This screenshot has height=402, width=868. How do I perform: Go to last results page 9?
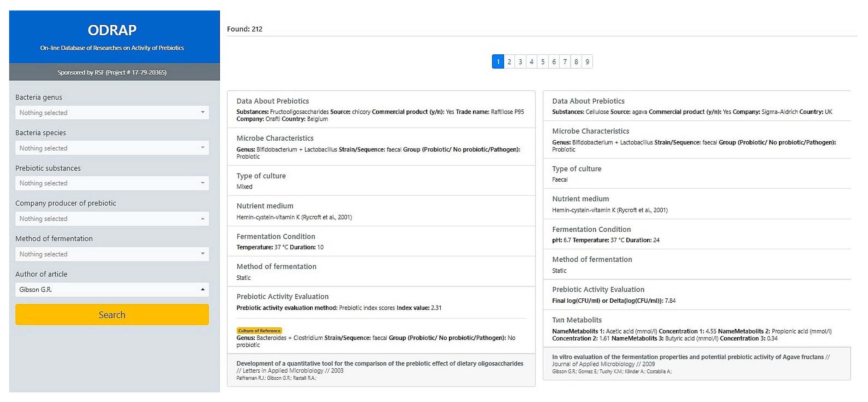587,62
